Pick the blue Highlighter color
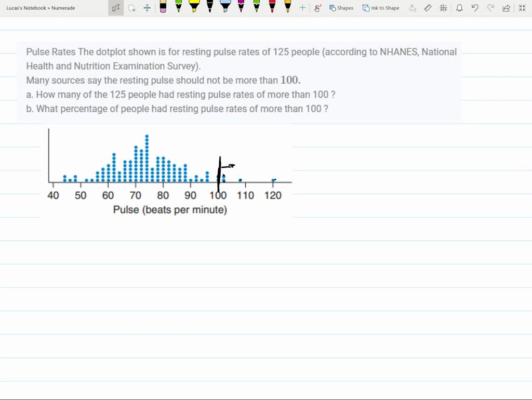The width and height of the screenshot is (532, 400). 225,8
